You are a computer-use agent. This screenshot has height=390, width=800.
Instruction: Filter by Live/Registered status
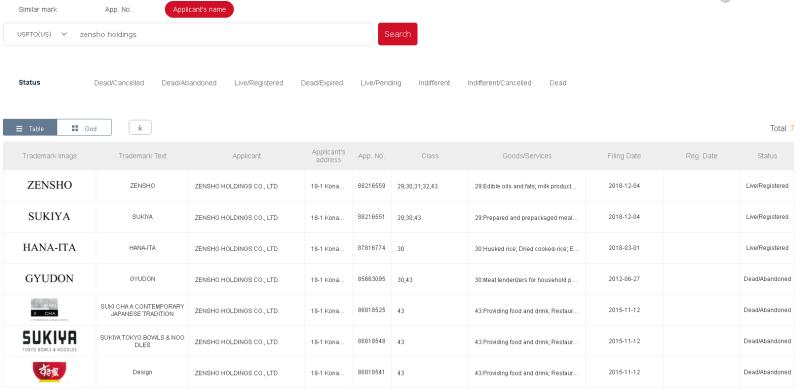tap(259, 83)
